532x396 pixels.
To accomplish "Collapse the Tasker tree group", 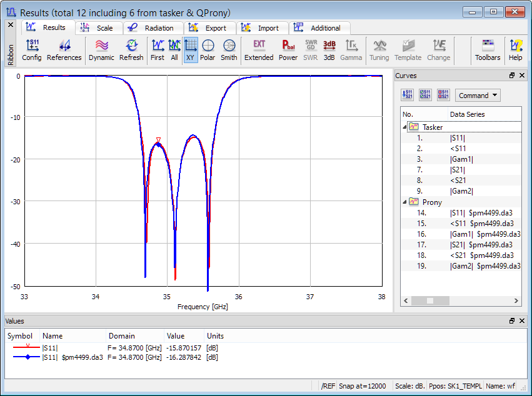I will click(x=404, y=127).
